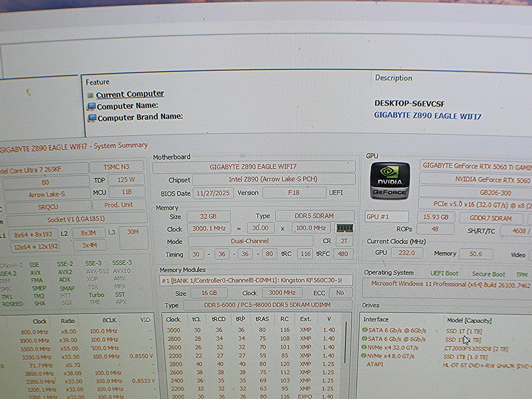Click the Feature column header

point(98,82)
